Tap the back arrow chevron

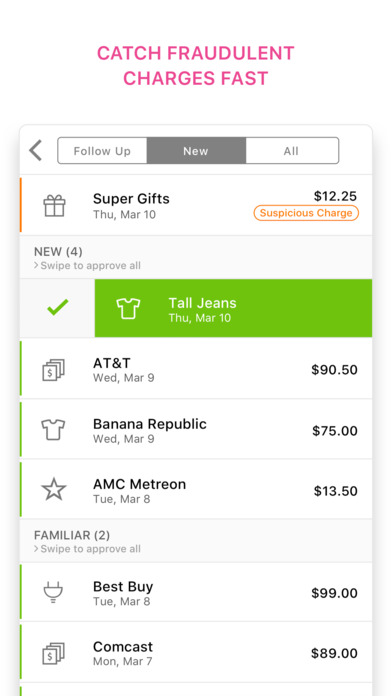[x=36, y=150]
